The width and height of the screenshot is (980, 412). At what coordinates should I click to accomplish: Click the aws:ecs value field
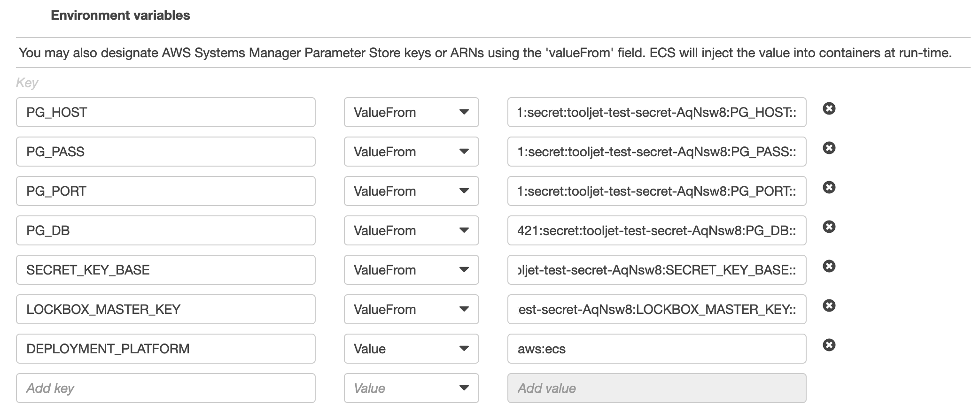(656, 349)
